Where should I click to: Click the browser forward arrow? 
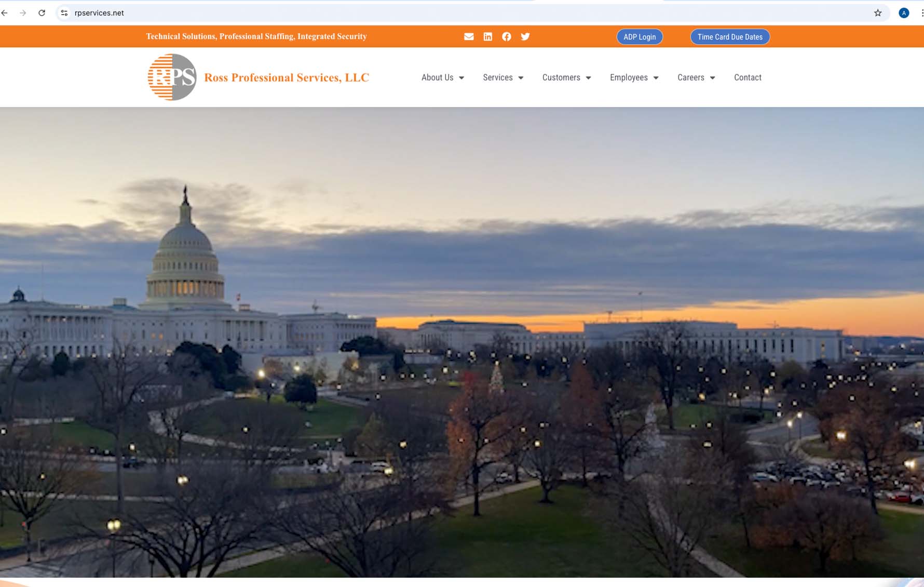[x=23, y=13]
